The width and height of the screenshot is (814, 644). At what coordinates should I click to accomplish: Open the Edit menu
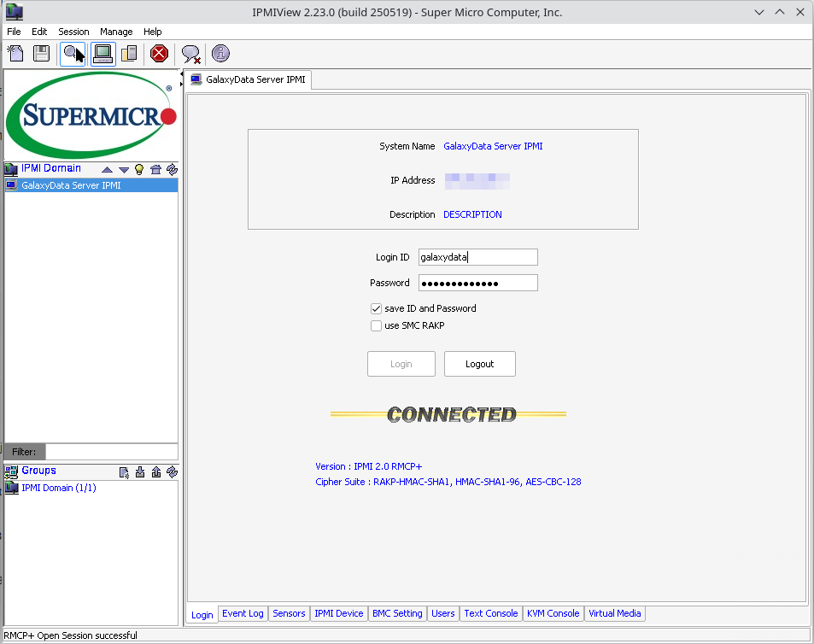tap(39, 32)
